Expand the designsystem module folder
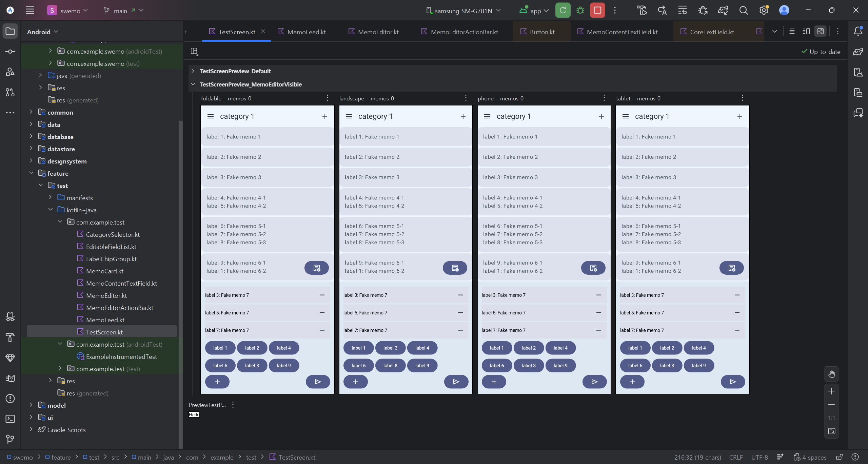This screenshot has width=868, height=464. 31,161
